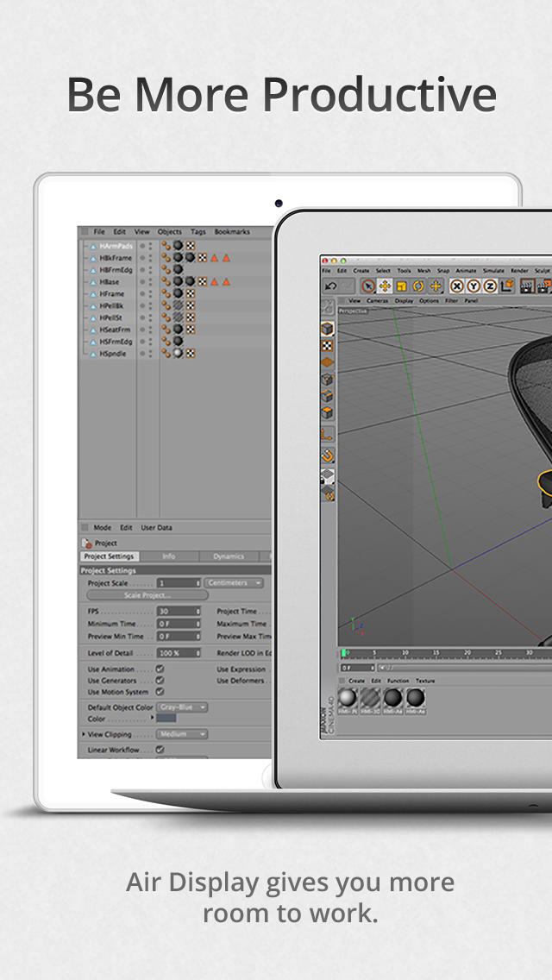Viewport: 552px width, 980px height.
Task: Select the HBase object in the list
Action: click(x=110, y=281)
